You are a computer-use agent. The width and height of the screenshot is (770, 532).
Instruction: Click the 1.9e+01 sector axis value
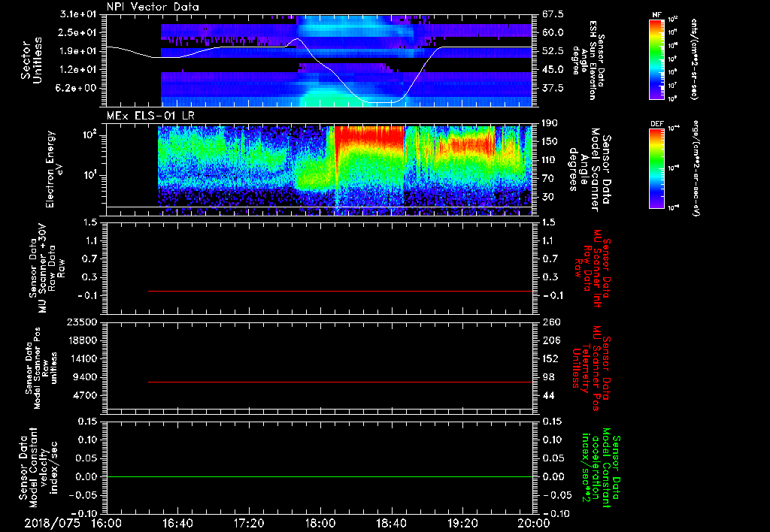tap(78, 51)
